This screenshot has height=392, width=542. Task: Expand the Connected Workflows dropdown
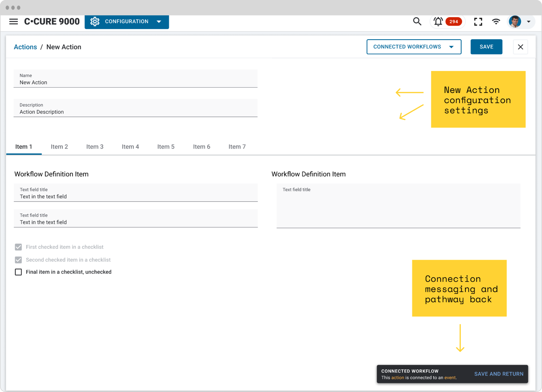(x=414, y=47)
